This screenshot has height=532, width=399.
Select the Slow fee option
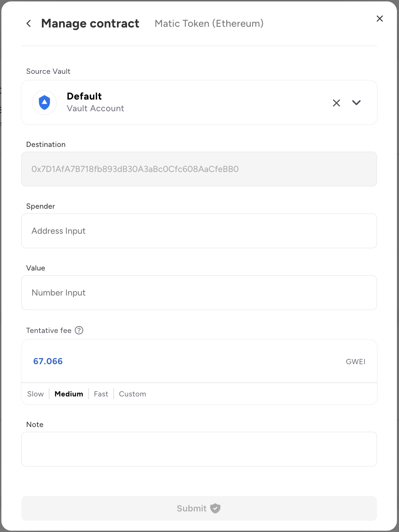(x=36, y=394)
